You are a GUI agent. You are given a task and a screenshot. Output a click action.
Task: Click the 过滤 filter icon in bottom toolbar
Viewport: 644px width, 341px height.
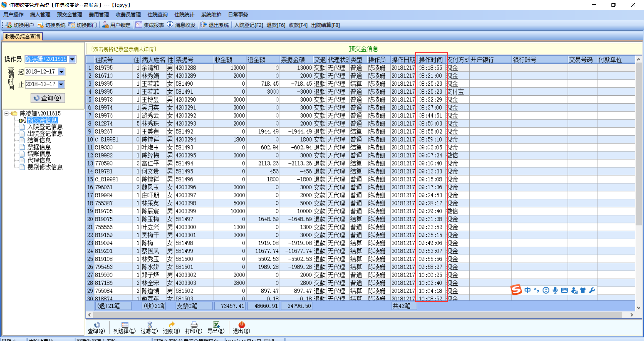pos(150,325)
